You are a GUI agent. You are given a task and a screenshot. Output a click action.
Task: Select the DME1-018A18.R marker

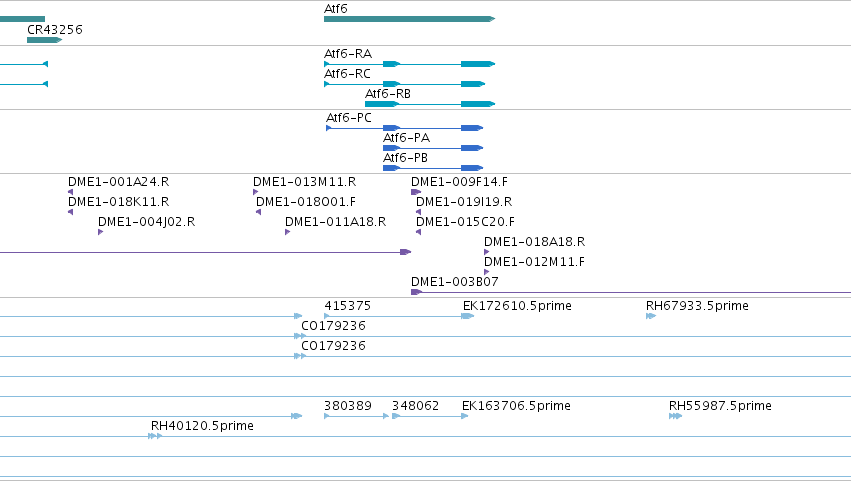[487, 252]
